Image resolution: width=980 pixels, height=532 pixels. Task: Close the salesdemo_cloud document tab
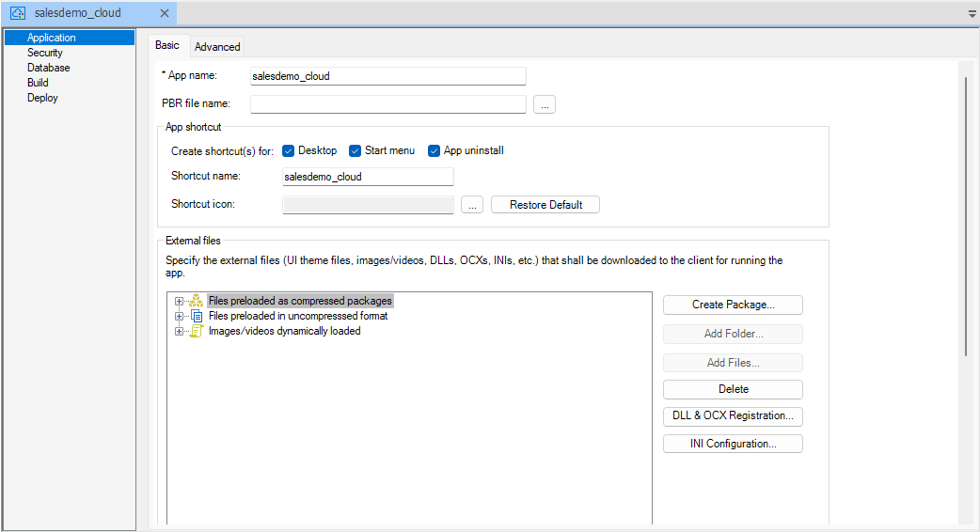pyautogui.click(x=164, y=13)
